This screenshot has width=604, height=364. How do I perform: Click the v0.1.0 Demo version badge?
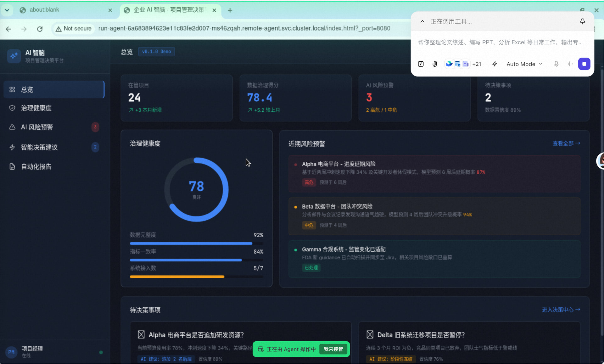[x=156, y=52]
